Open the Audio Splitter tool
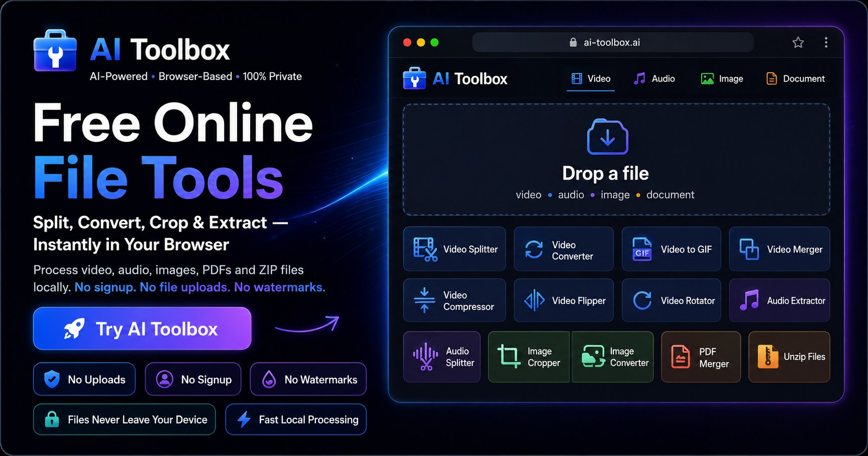This screenshot has height=456, width=868. pos(442,357)
